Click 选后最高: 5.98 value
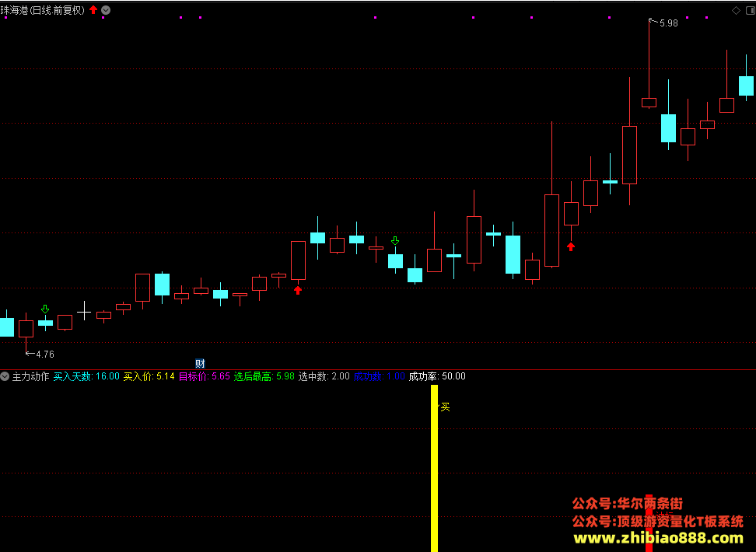 click(264, 376)
